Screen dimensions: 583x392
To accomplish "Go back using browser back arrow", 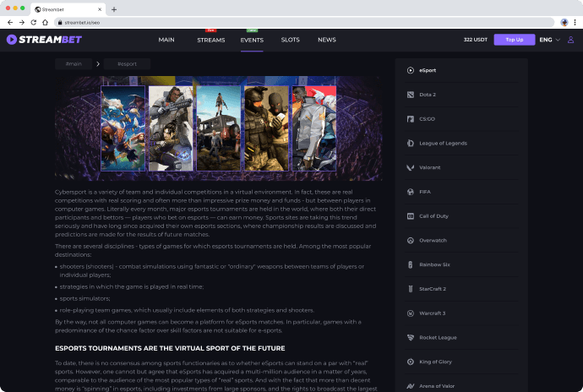I will pos(10,22).
